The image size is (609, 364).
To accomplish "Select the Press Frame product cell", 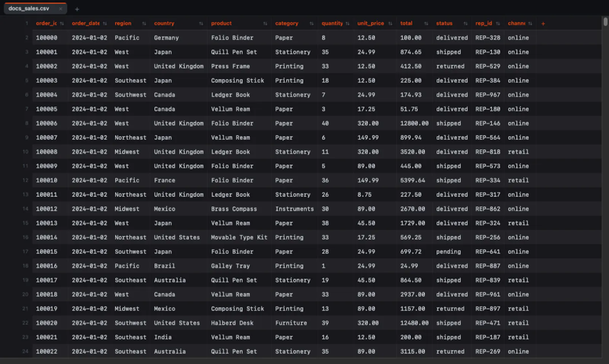I will [240, 66].
